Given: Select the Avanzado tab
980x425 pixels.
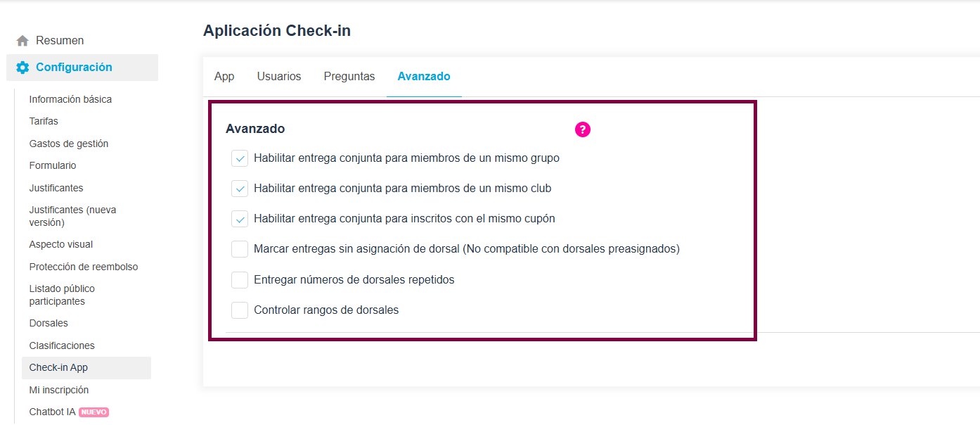Looking at the screenshot, I should (424, 77).
